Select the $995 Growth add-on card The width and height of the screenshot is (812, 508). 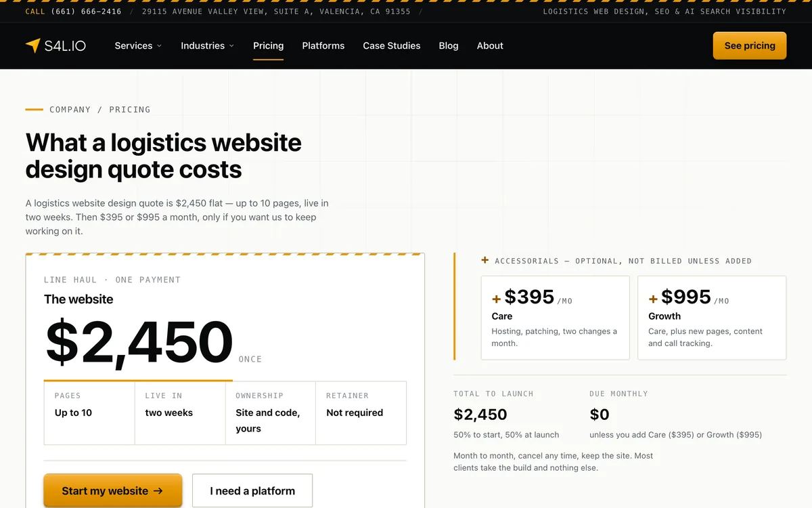pyautogui.click(x=712, y=318)
